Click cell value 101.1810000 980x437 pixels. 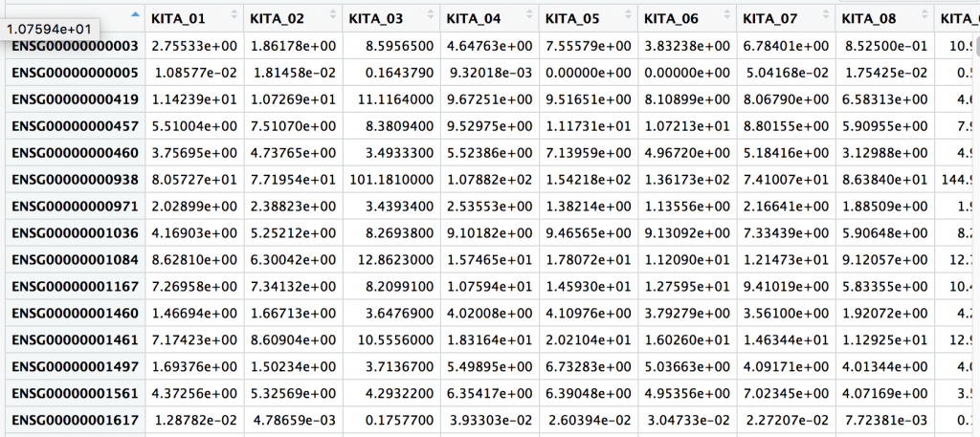(390, 179)
